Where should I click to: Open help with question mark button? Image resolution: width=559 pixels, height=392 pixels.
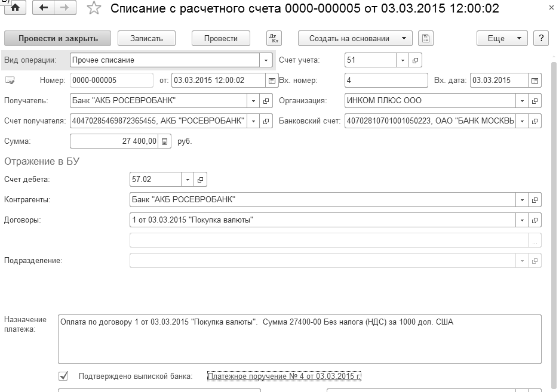[541, 38]
